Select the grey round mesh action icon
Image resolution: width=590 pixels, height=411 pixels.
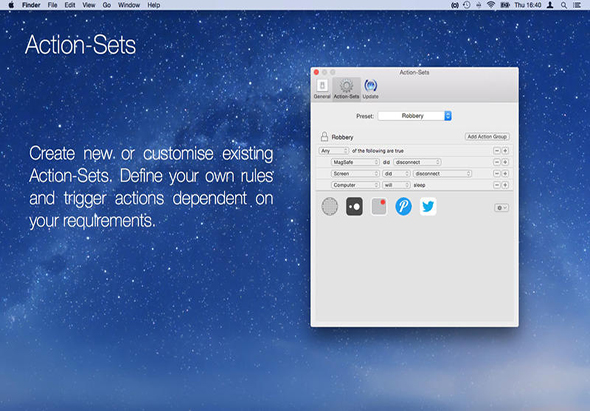[330, 207]
